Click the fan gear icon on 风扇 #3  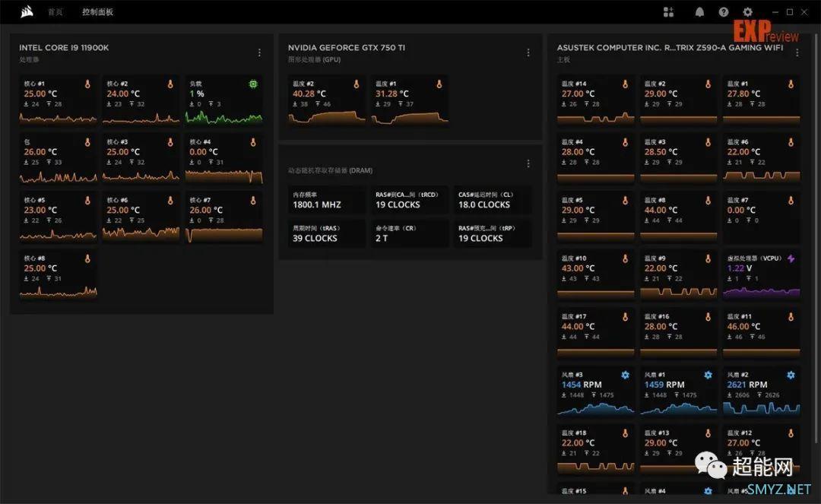[x=625, y=375]
